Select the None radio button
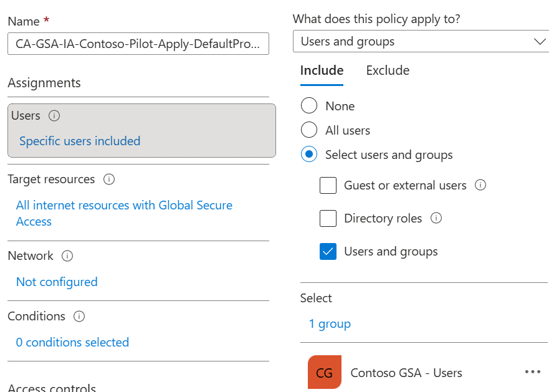The width and height of the screenshot is (549, 392). coord(309,105)
